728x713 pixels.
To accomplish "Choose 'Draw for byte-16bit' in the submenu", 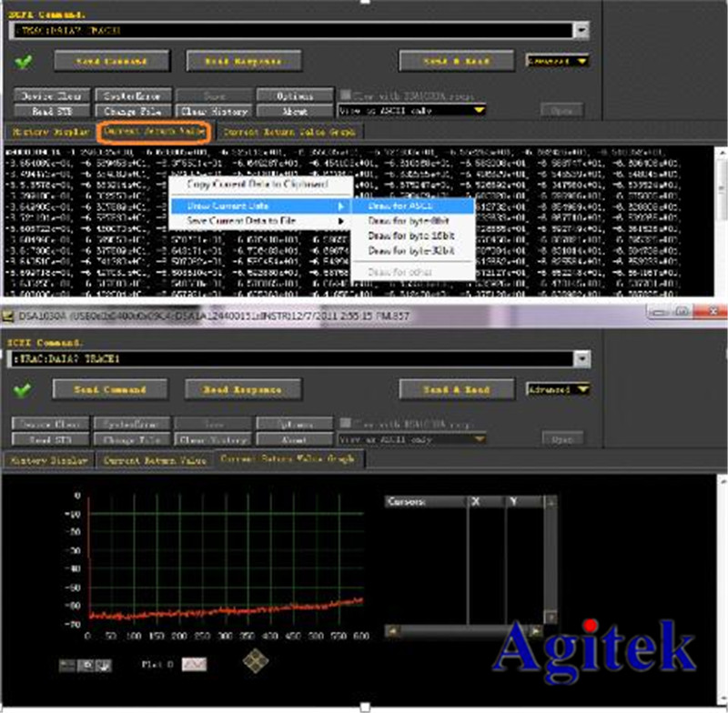I will click(x=413, y=236).
